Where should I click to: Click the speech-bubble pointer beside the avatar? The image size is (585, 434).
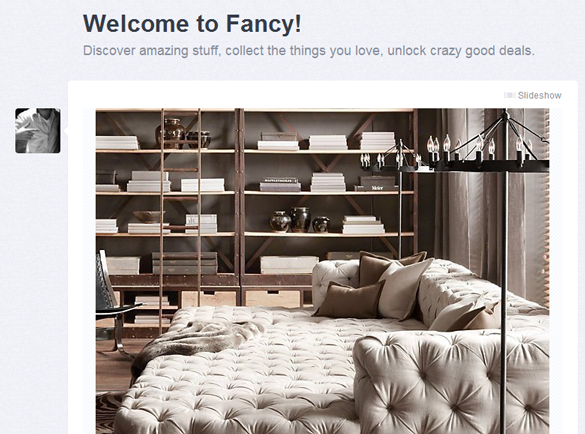click(x=66, y=131)
